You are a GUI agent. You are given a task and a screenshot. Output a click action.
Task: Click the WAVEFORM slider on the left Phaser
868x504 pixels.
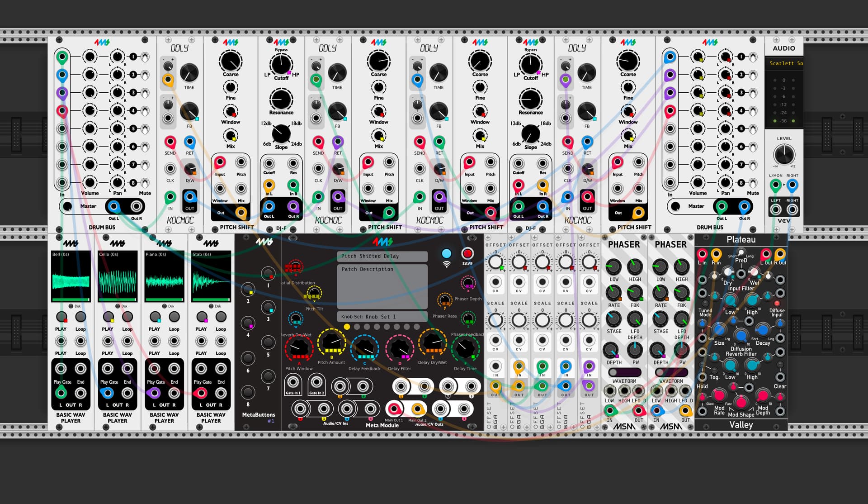pyautogui.click(x=624, y=372)
